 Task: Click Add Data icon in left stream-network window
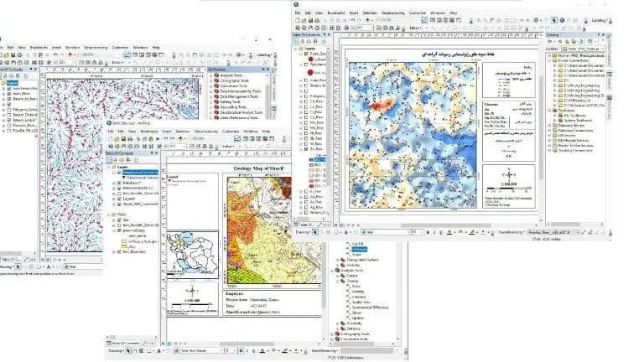(70, 54)
